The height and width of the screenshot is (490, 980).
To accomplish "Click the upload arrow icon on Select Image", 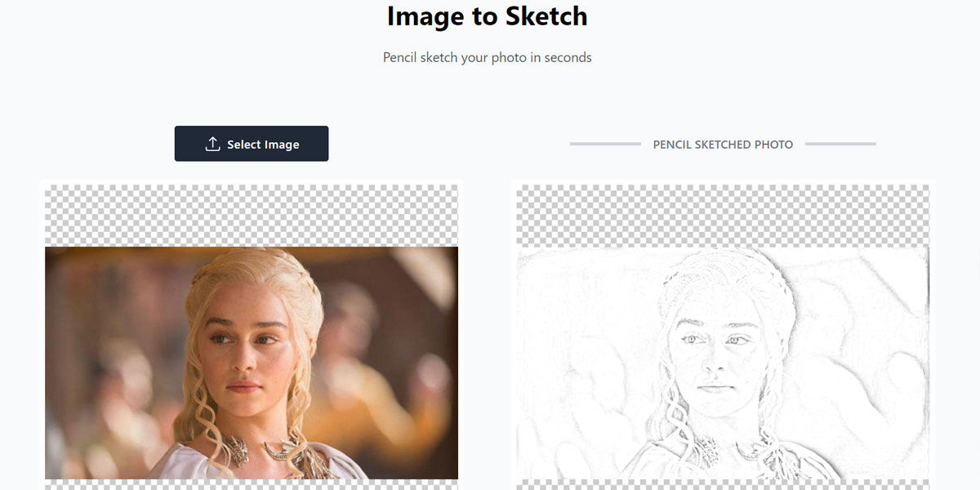I will point(212,144).
